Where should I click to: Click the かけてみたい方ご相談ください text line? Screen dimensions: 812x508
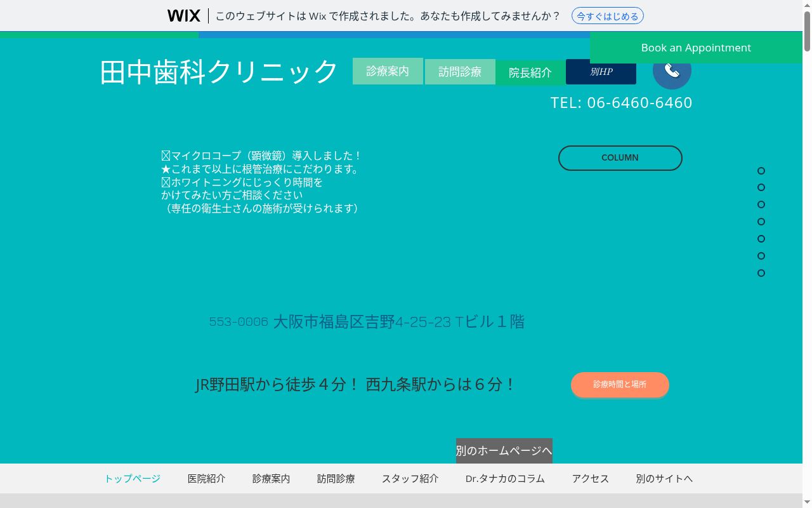tap(232, 195)
